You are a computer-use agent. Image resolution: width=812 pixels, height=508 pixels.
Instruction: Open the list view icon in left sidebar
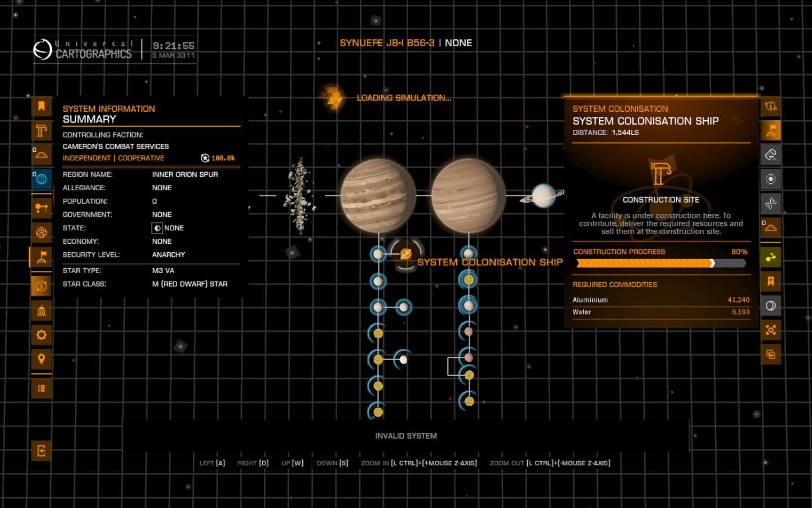(x=41, y=388)
